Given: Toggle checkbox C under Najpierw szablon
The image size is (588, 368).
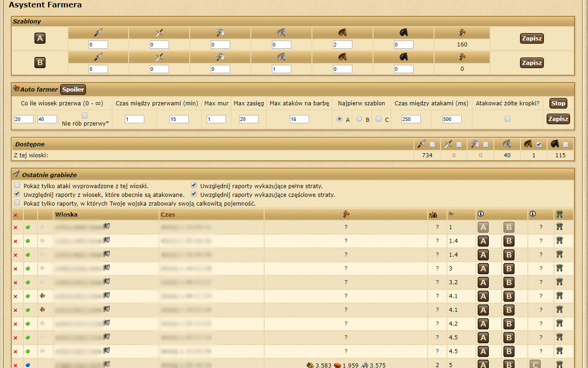Looking at the screenshot, I should (379, 119).
